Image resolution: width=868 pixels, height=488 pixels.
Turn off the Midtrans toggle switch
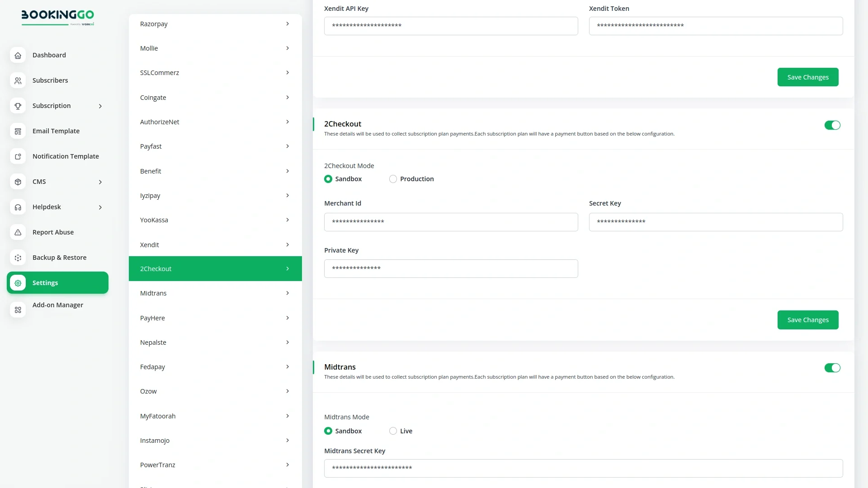point(832,368)
